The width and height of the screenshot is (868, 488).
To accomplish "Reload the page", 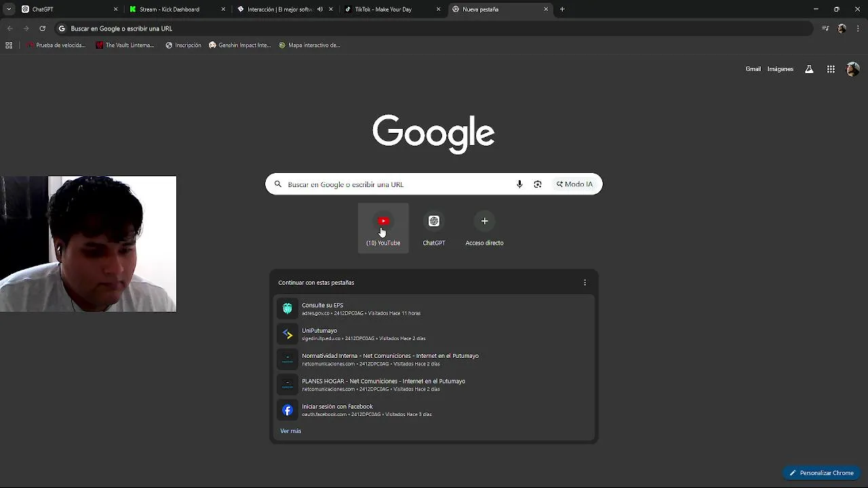I will tap(42, 28).
